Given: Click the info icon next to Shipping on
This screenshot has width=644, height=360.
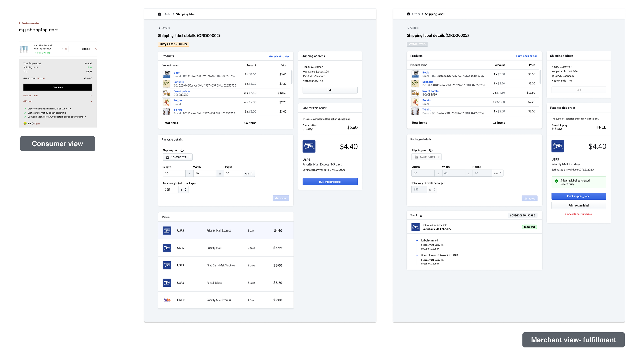Looking at the screenshot, I should pos(182,150).
